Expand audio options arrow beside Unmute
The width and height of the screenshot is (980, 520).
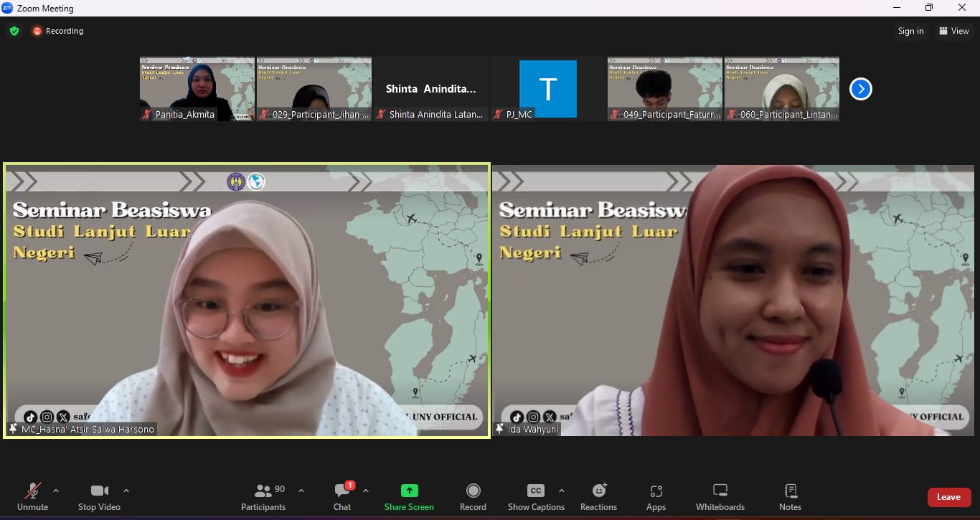pos(56,491)
